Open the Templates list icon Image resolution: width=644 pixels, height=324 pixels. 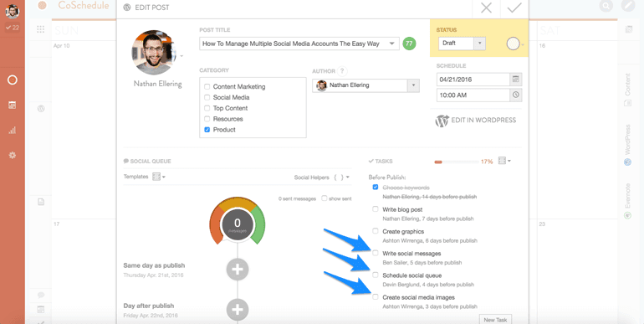[159, 177]
